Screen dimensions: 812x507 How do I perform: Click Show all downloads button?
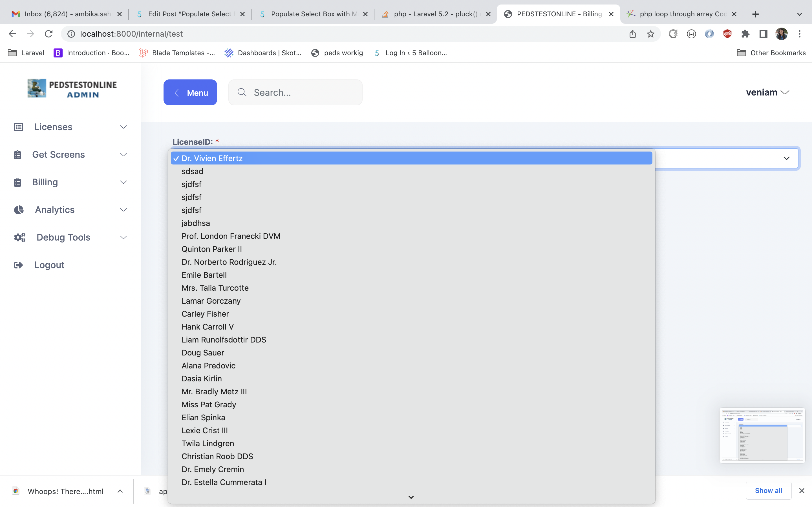pos(768,491)
